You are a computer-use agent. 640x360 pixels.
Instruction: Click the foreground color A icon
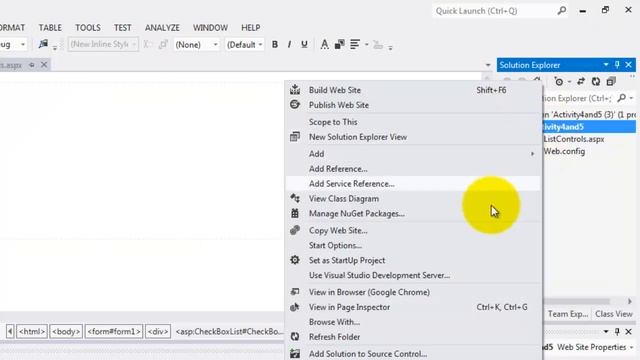[324, 44]
